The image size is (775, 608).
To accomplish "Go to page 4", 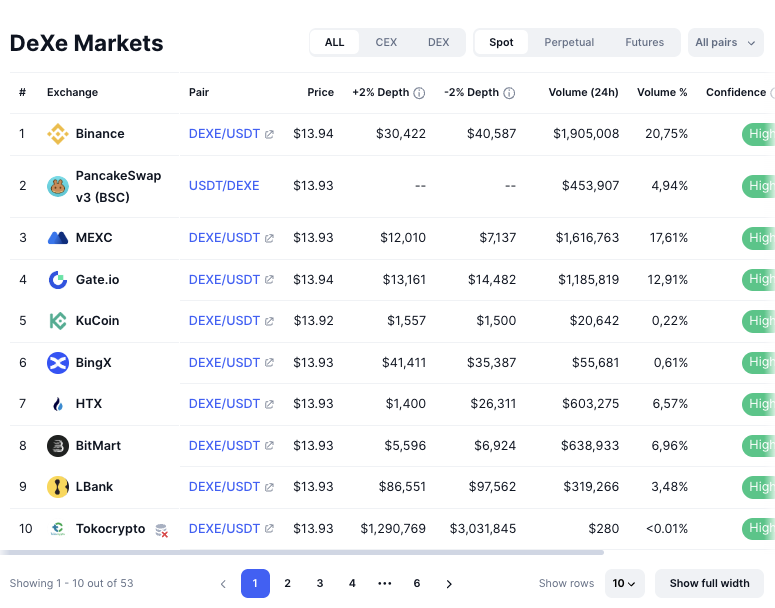I will [x=352, y=584].
